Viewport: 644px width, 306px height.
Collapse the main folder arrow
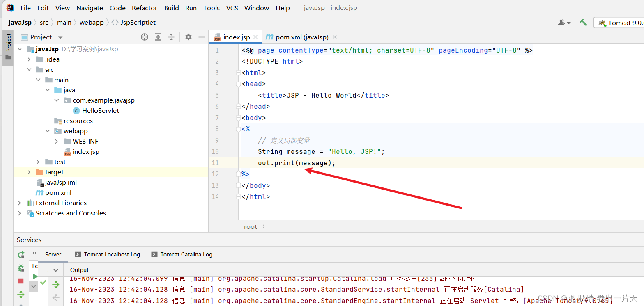point(38,80)
